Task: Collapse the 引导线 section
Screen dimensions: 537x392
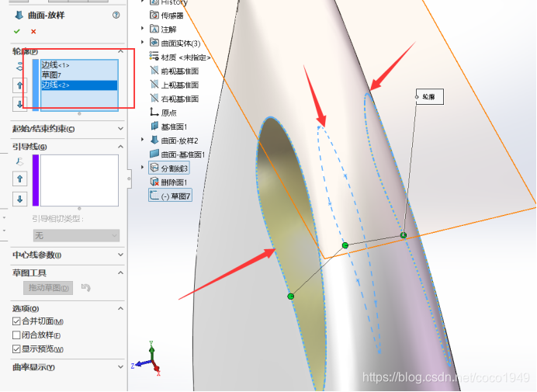Action: (x=120, y=147)
